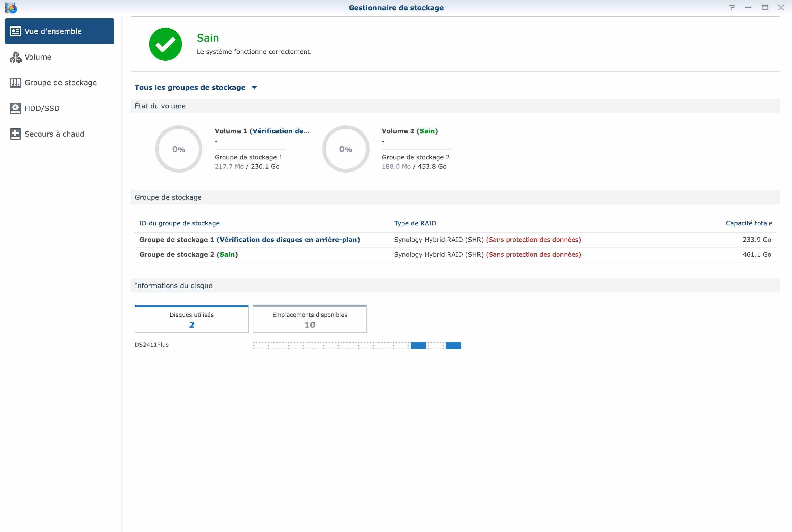
Task: Open Vue d'ensemble section
Action: pos(59,31)
